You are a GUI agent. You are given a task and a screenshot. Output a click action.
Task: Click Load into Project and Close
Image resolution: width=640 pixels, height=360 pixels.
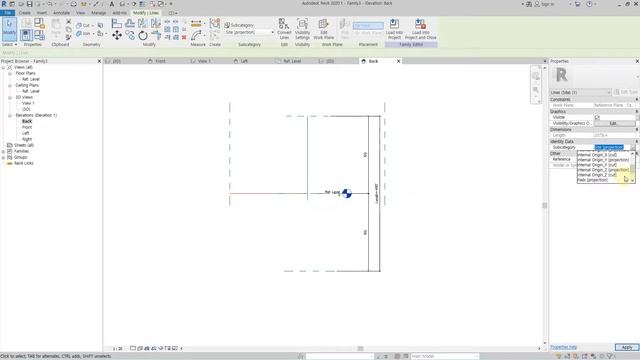pyautogui.click(x=420, y=29)
